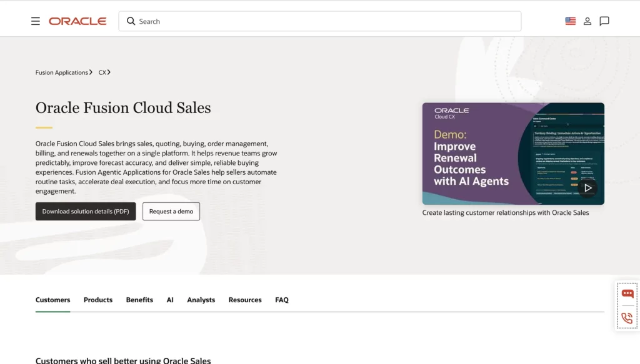Click the search magnifier icon

131,21
